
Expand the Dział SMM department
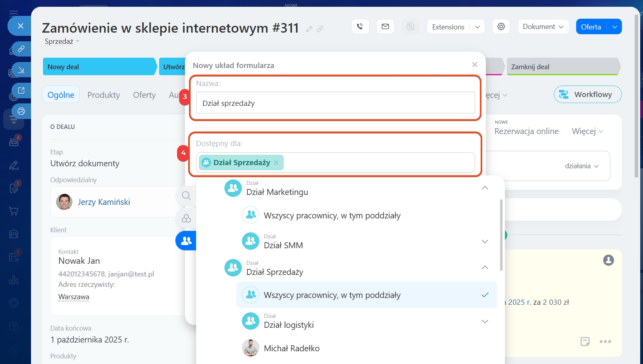pyautogui.click(x=485, y=241)
